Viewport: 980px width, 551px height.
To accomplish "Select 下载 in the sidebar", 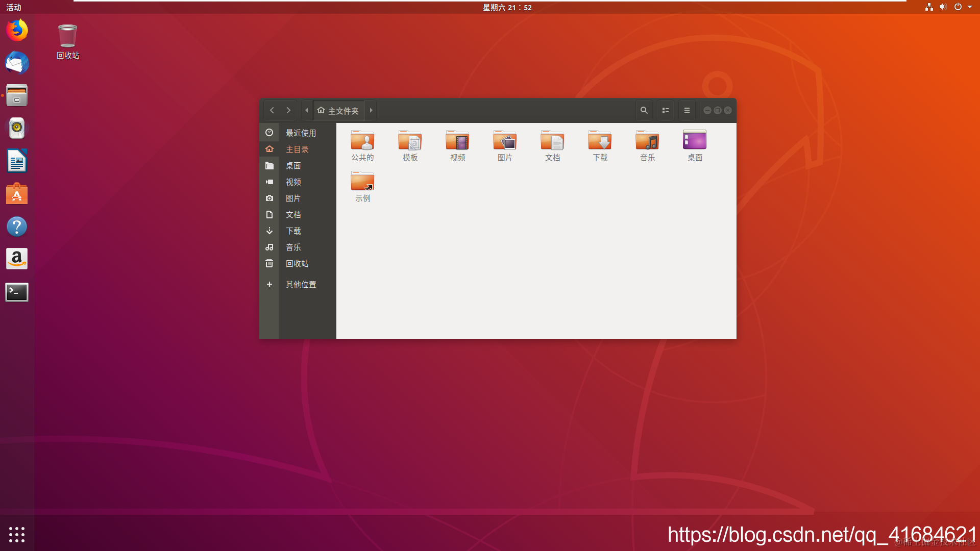I will (x=293, y=231).
